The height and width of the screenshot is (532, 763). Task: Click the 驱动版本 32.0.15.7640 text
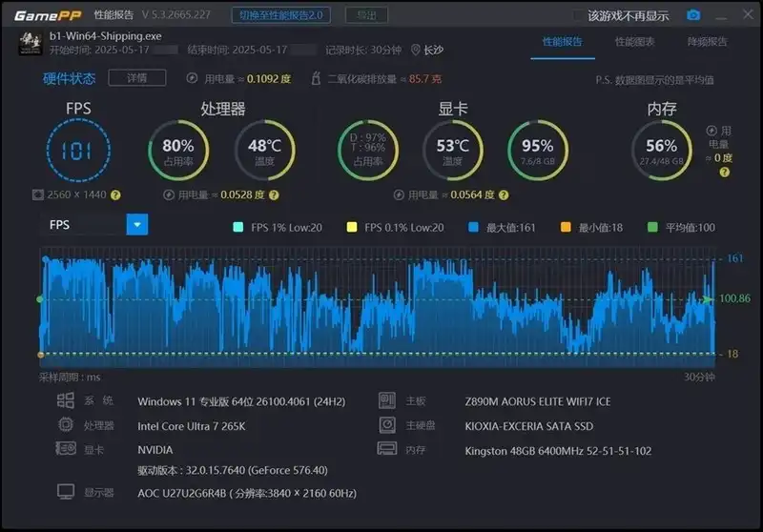click(233, 470)
